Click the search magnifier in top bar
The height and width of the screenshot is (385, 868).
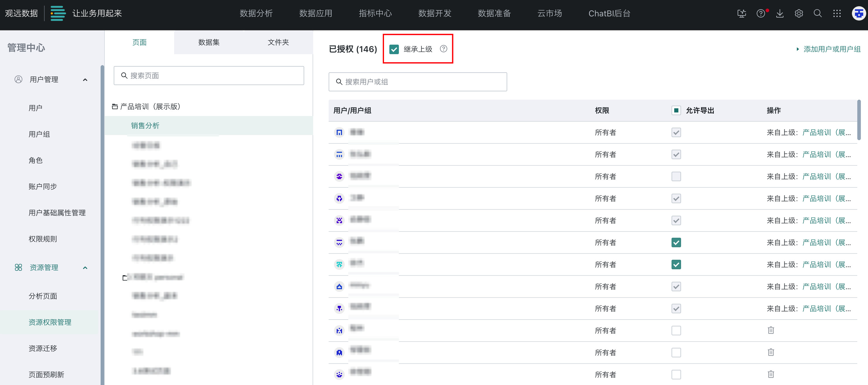pos(818,13)
